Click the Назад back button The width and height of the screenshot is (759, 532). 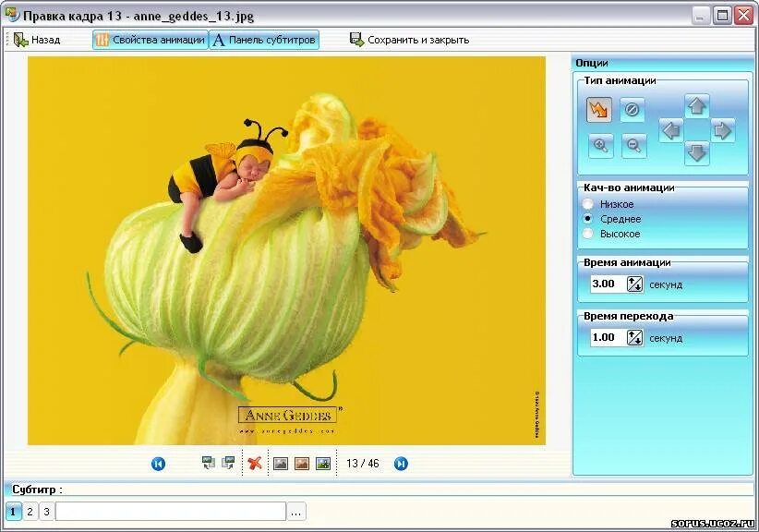[x=37, y=40]
